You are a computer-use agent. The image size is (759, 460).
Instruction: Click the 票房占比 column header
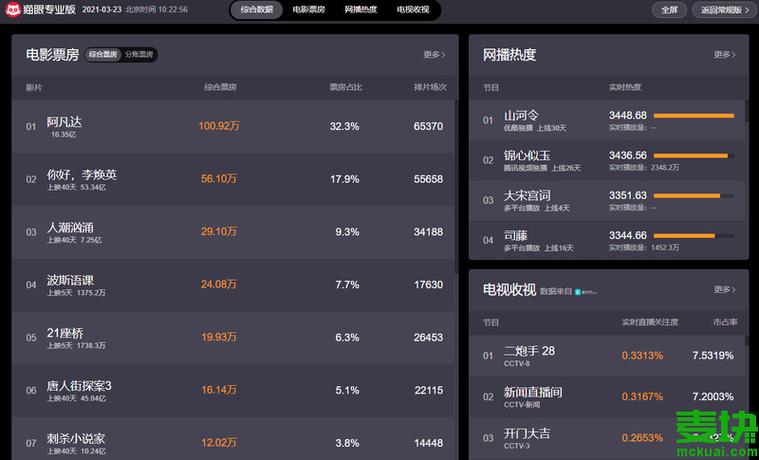coord(346,87)
